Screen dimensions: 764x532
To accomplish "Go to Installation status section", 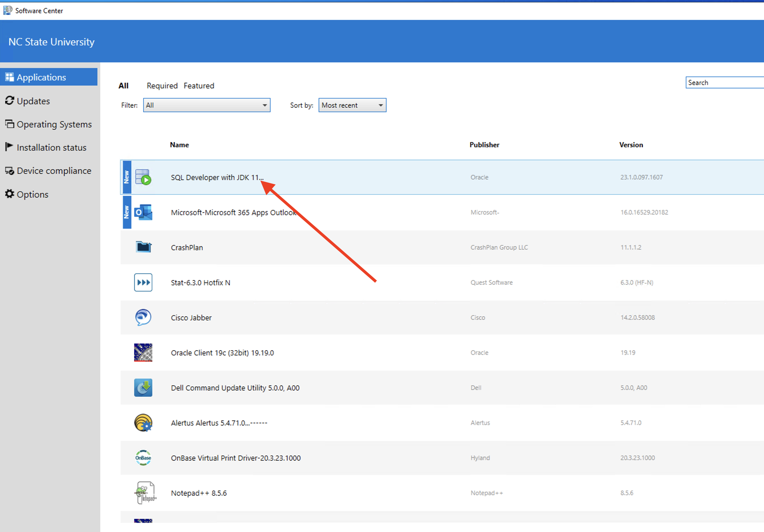I will (51, 147).
